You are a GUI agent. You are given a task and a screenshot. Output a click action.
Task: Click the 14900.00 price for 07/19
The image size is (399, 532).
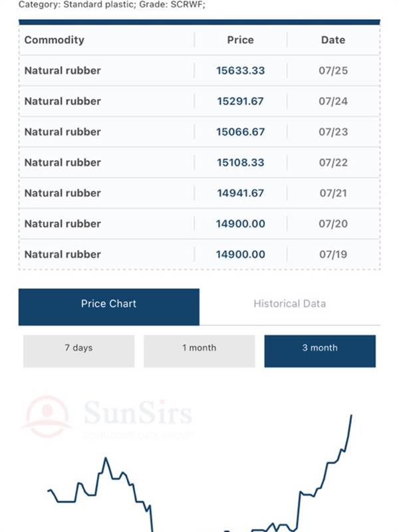[241, 254]
